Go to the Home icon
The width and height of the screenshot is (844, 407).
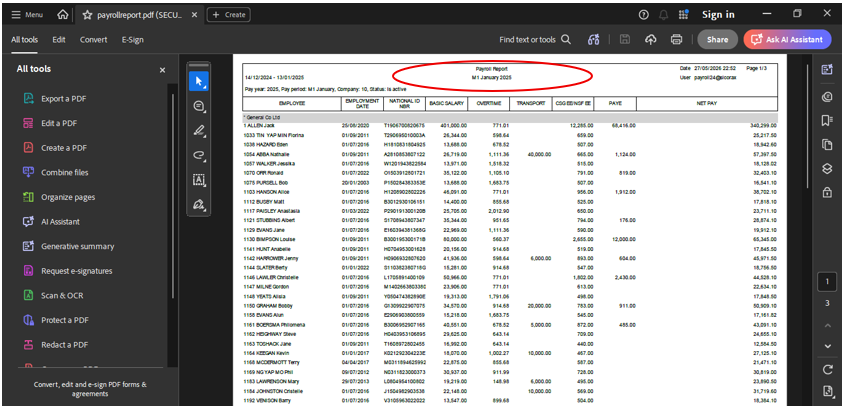62,15
